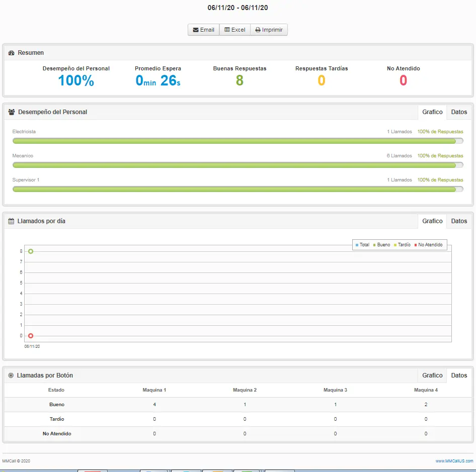
Task: Toggle the Bueno series in chart legend
Action: pos(381,245)
